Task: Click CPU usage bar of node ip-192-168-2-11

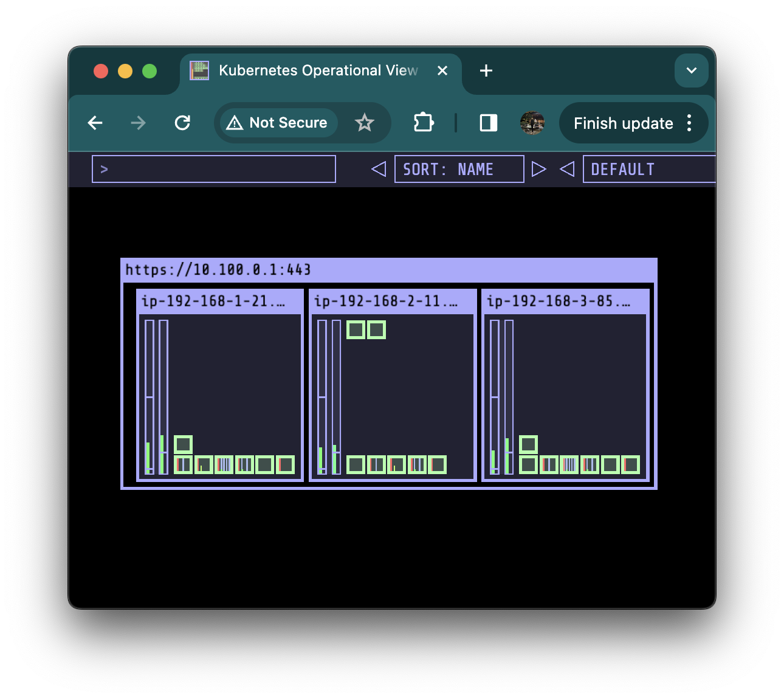Action: [322, 397]
